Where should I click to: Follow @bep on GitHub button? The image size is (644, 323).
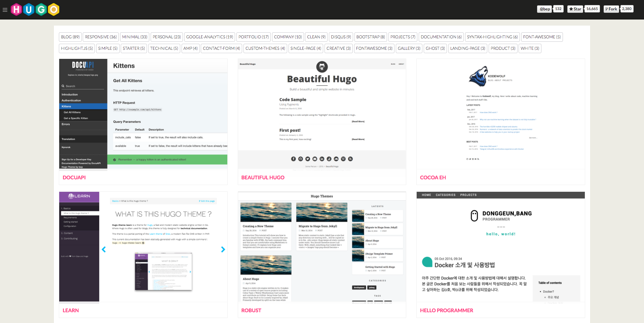pyautogui.click(x=545, y=9)
